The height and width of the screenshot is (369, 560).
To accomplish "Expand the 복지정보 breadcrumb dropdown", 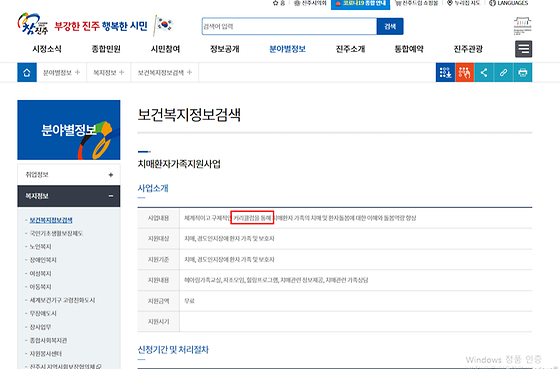I will tap(109, 73).
